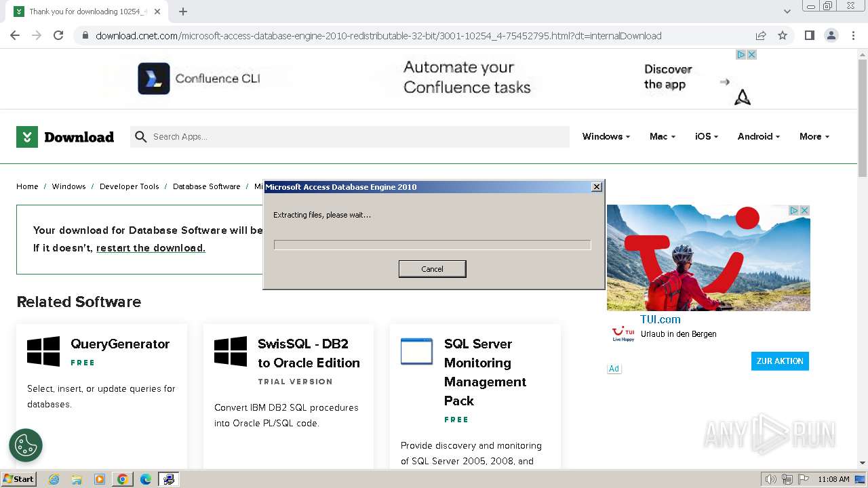Click the address bar URL
Screen dimensions: 868x488
pos(378,36)
